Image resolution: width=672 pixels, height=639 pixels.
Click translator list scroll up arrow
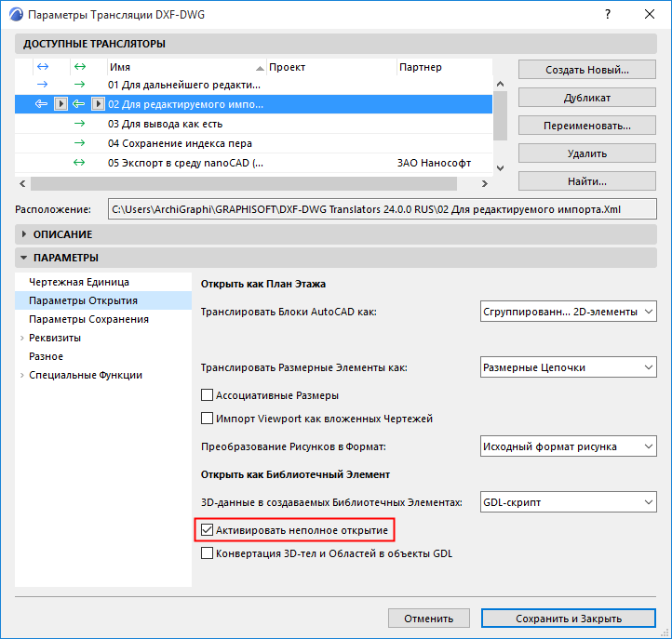click(500, 84)
